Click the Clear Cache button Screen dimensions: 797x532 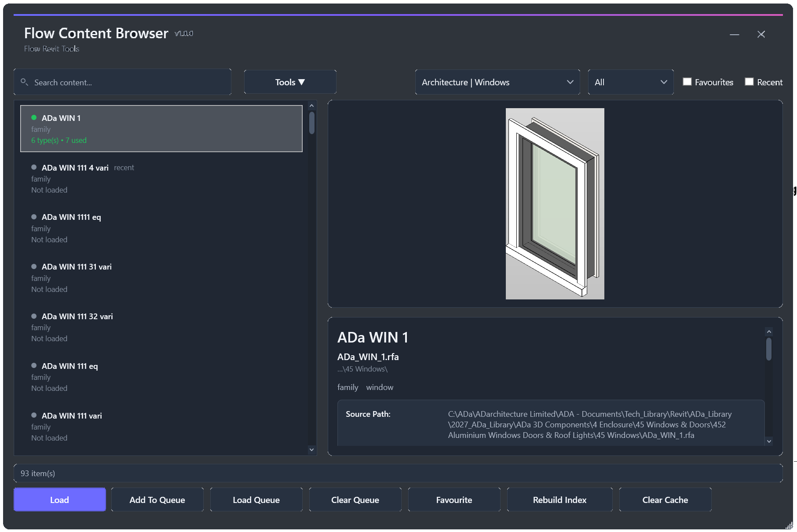pyautogui.click(x=665, y=499)
